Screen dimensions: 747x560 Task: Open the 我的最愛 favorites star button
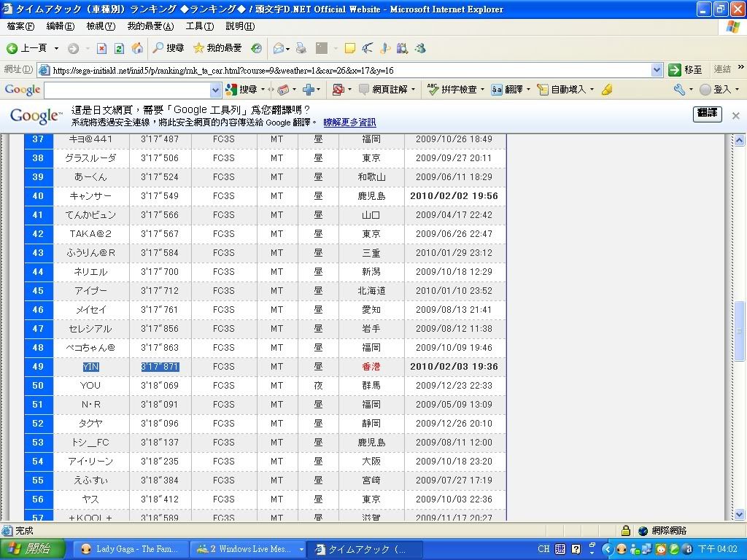point(217,48)
